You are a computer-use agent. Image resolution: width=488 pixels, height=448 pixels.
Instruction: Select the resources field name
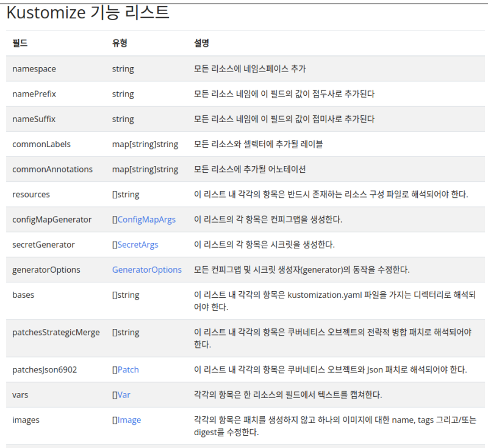coord(31,195)
